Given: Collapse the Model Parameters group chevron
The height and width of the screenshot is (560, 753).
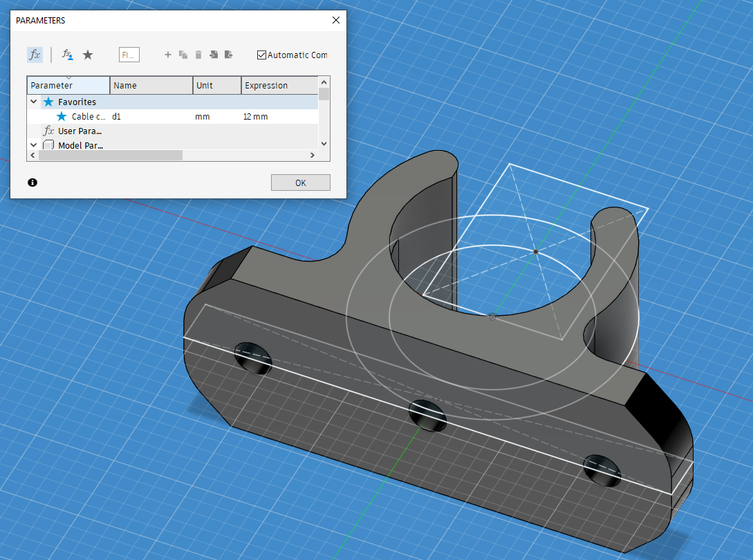Looking at the screenshot, I should coord(35,143).
